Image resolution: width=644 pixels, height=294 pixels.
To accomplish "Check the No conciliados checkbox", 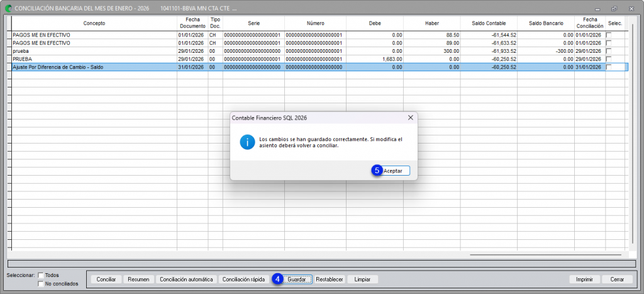I will [x=41, y=283].
